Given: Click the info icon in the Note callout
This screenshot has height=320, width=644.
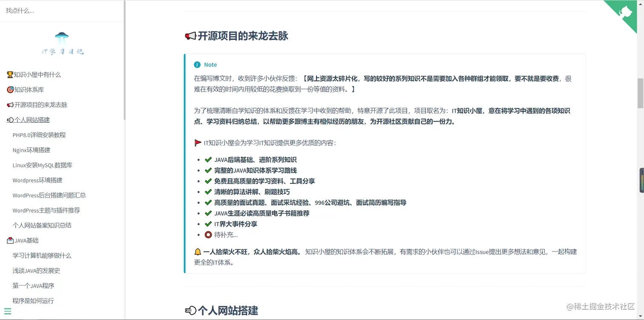Looking at the screenshot, I should tap(197, 65).
